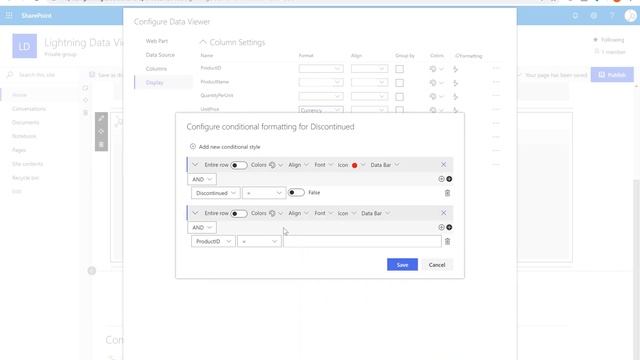Add a condition to the Discontinued rule (outlined plus)
640x360 pixels.
click(x=441, y=179)
